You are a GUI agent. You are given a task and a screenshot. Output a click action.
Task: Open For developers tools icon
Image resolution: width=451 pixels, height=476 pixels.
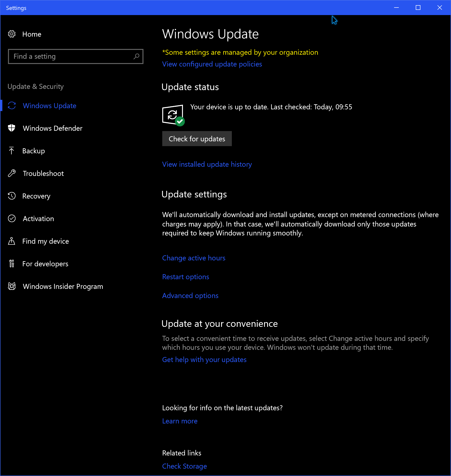tap(12, 263)
